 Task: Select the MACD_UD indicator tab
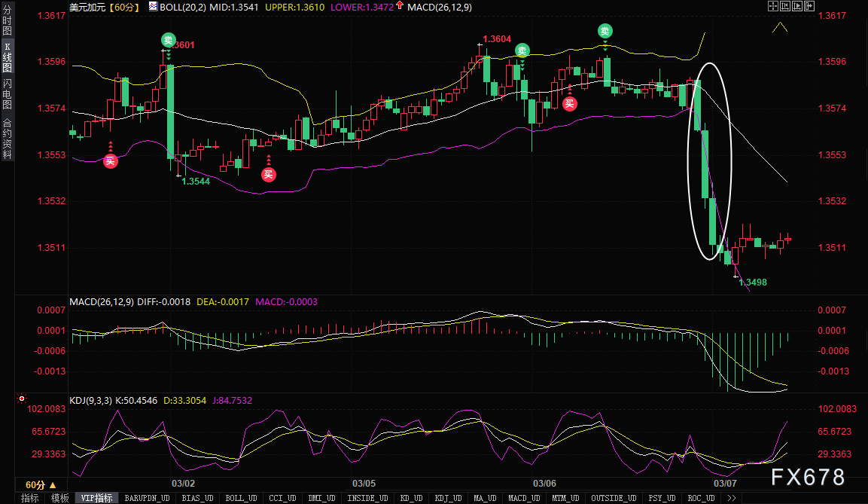pyautogui.click(x=524, y=498)
